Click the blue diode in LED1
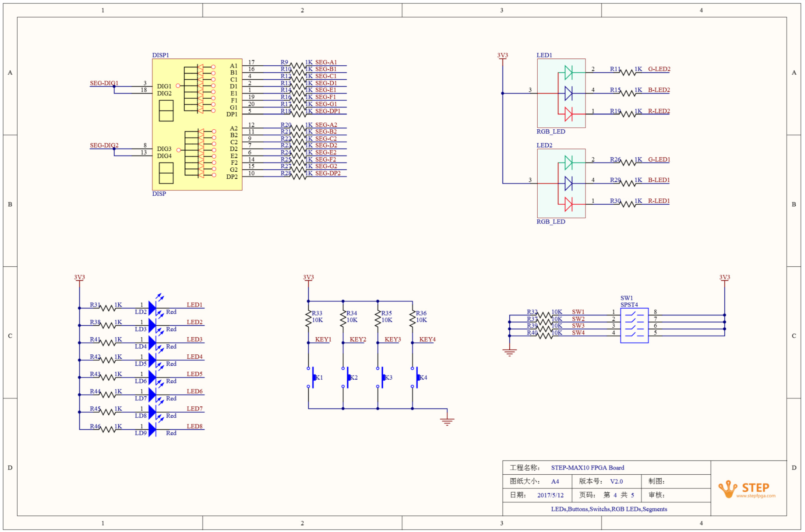Image resolution: width=805 pixels, height=532 pixels. pyautogui.click(x=568, y=94)
